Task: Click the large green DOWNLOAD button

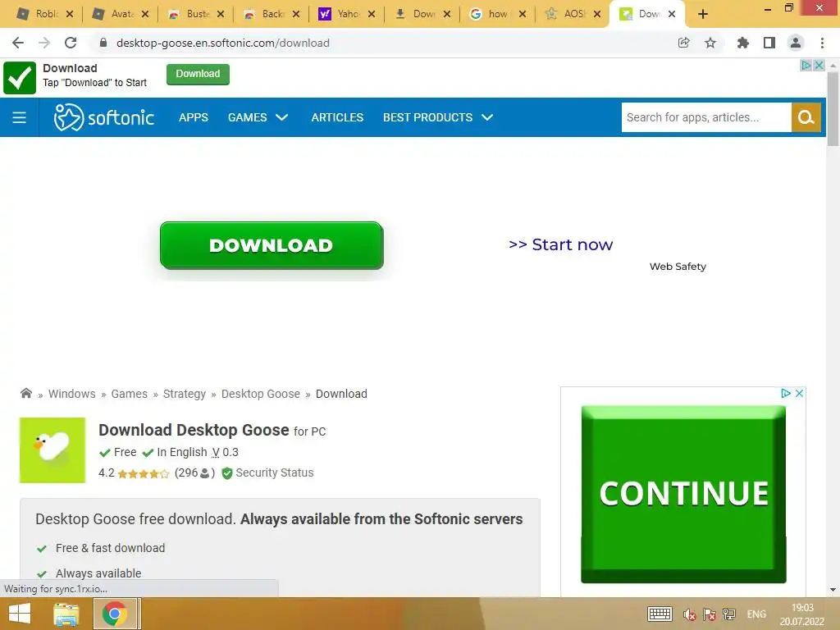Action: (x=272, y=245)
